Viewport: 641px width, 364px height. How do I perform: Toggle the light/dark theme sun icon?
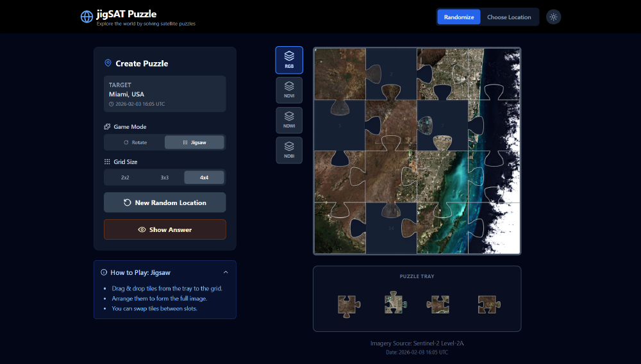554,17
